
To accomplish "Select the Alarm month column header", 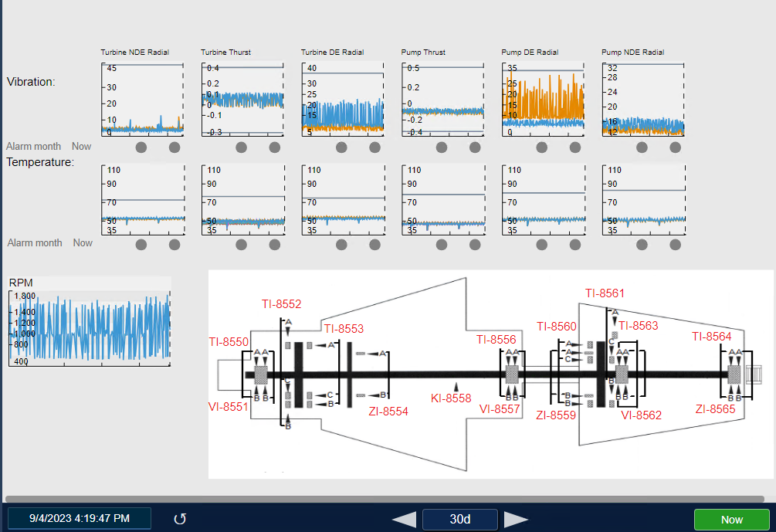I will point(34,146).
